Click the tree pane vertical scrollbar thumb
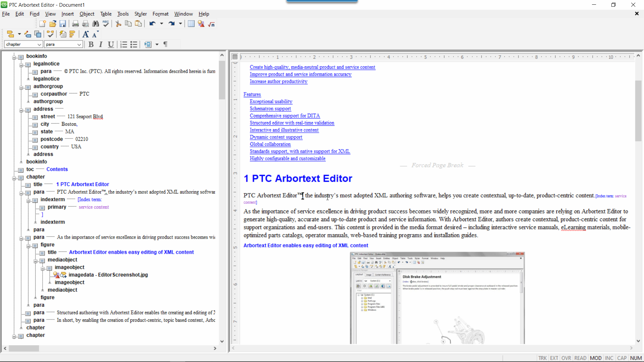644x362 pixels. click(x=222, y=80)
